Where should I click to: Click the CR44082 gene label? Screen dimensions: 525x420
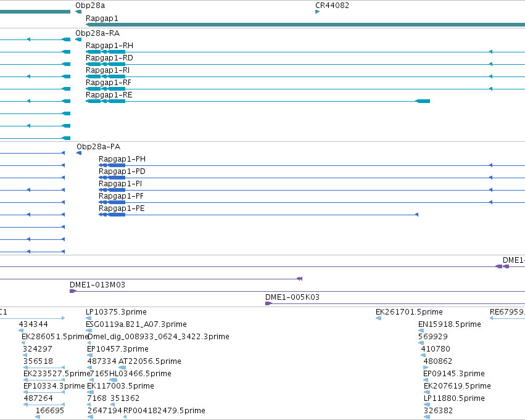(332, 6)
